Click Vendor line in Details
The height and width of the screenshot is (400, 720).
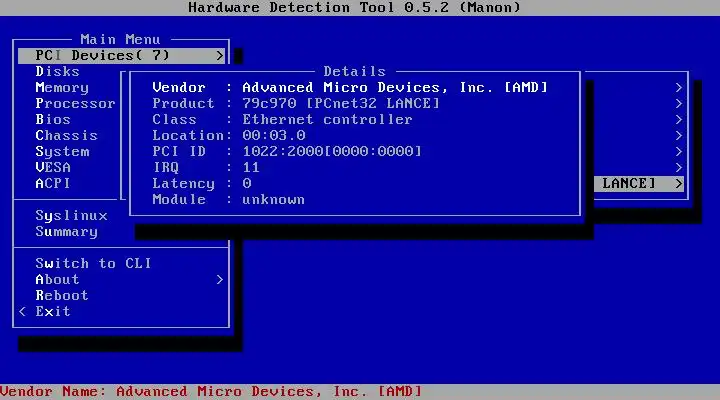coord(350,88)
